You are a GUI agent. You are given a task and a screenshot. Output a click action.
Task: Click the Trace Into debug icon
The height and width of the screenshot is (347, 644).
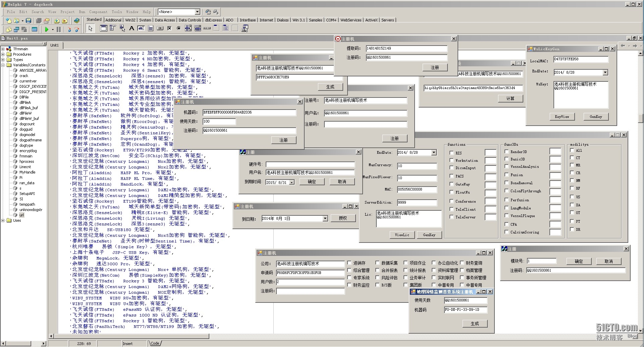click(x=69, y=29)
